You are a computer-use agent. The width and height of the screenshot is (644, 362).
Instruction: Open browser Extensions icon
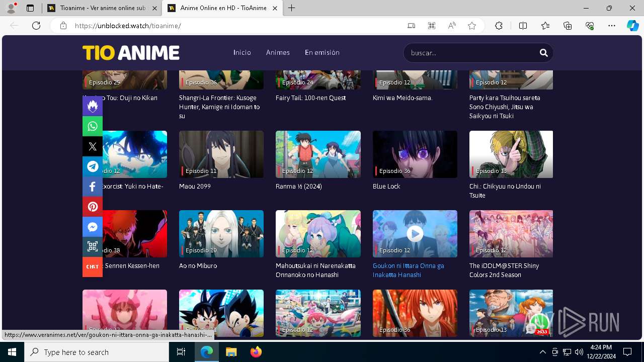[x=499, y=26]
